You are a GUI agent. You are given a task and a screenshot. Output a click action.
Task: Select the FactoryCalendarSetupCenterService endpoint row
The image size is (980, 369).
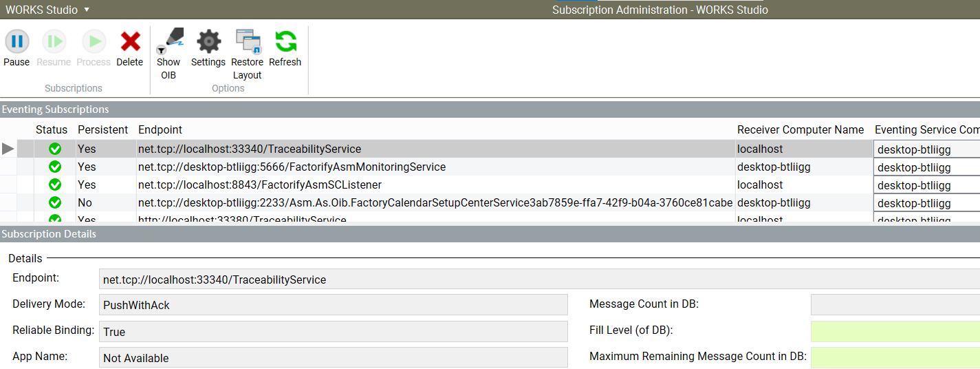(x=435, y=202)
